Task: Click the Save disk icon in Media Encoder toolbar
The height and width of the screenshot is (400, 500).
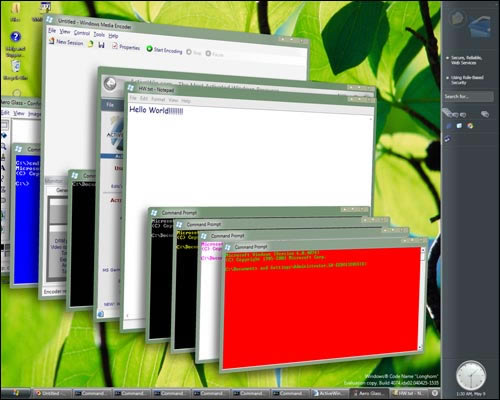Action: [x=102, y=45]
